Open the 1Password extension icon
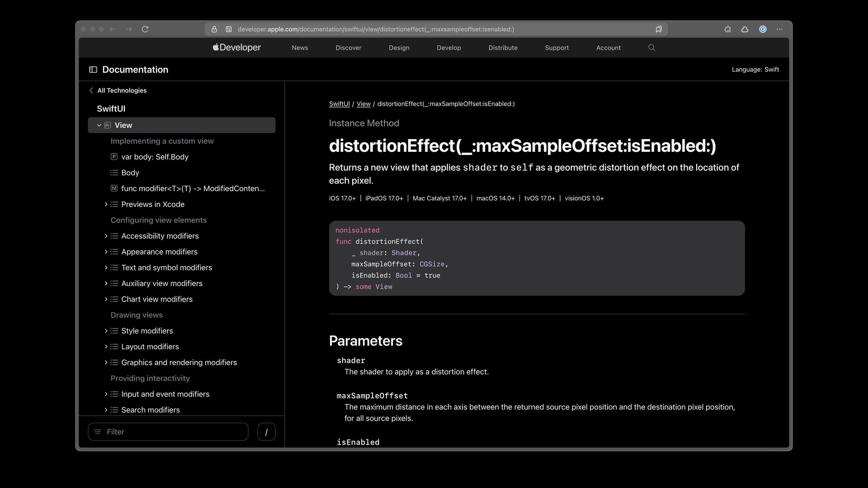The width and height of the screenshot is (868, 488). [763, 29]
